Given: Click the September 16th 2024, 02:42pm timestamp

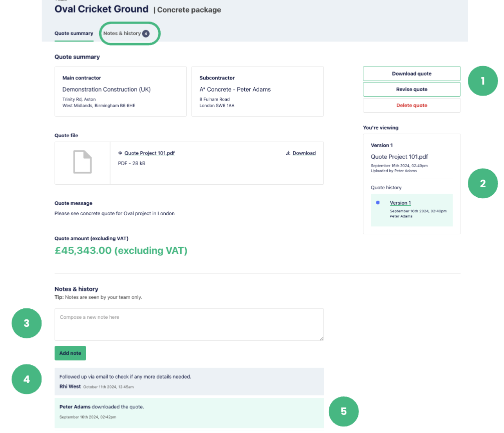Looking at the screenshot, I should 88,417.
